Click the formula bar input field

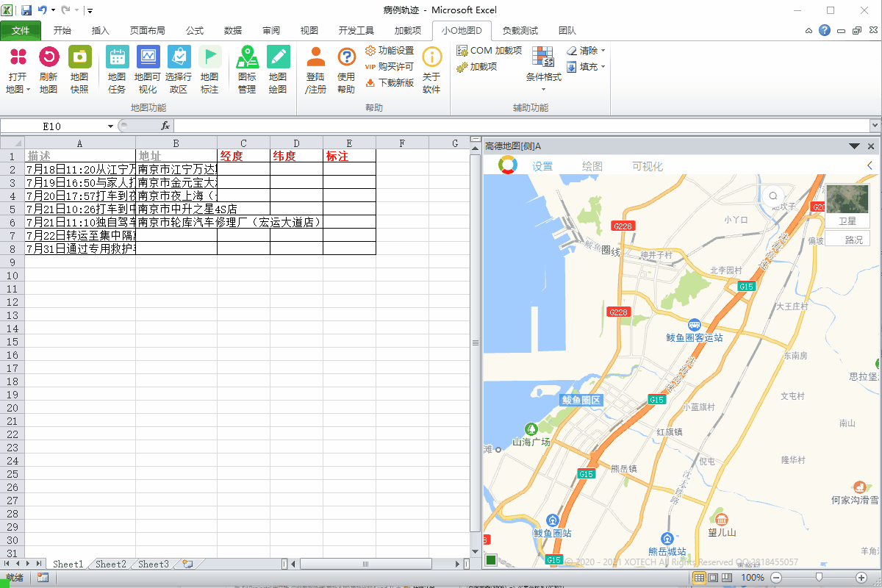point(521,126)
